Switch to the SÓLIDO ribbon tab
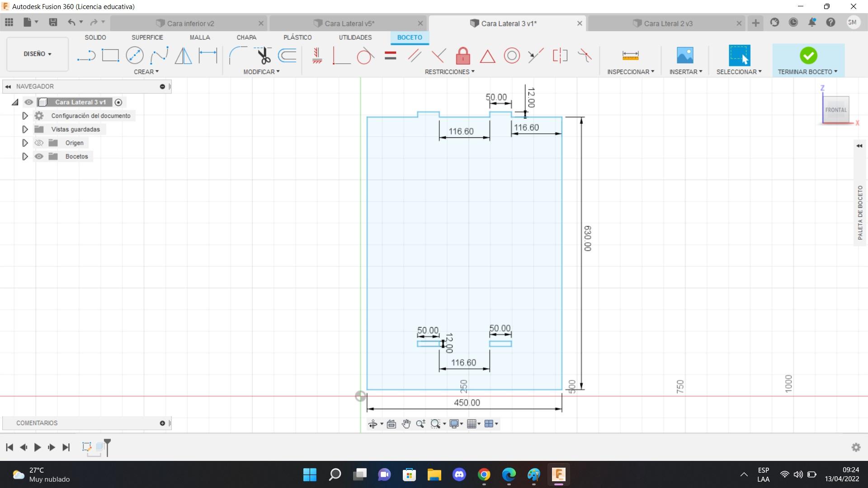This screenshot has width=868, height=488. [95, 38]
